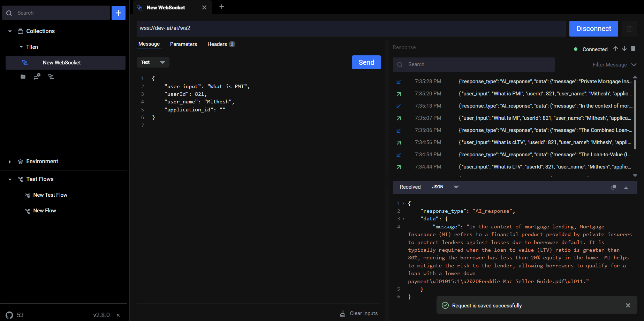
Task: Copy the received JSON response
Action: coord(614,187)
